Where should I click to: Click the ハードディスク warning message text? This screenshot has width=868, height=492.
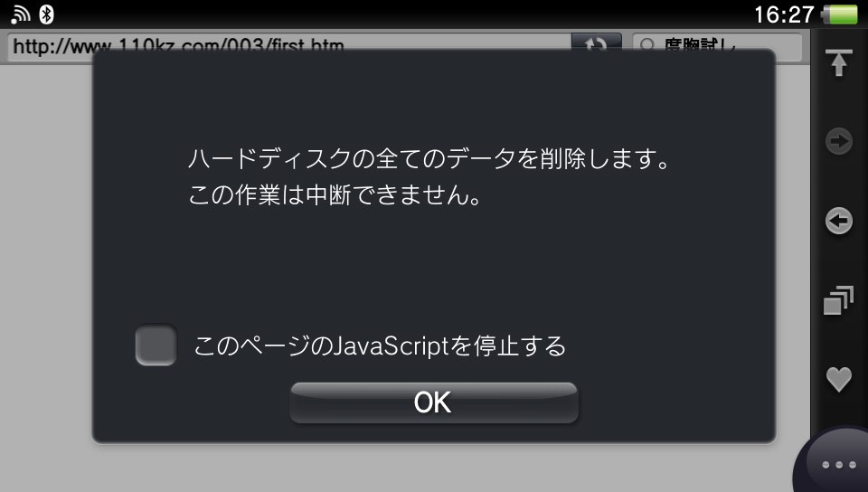point(430,159)
